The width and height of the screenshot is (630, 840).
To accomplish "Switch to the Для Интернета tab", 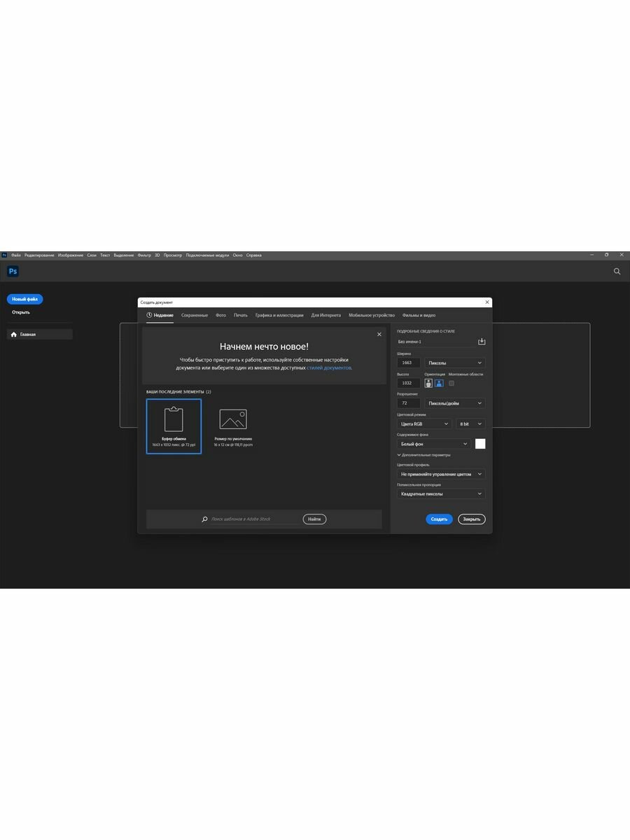I will coord(326,316).
